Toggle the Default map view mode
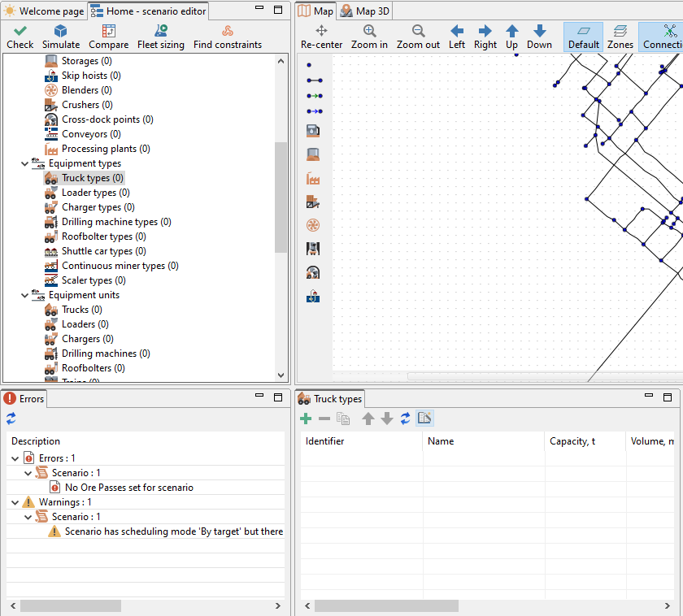The height and width of the screenshot is (616, 683). point(583,37)
